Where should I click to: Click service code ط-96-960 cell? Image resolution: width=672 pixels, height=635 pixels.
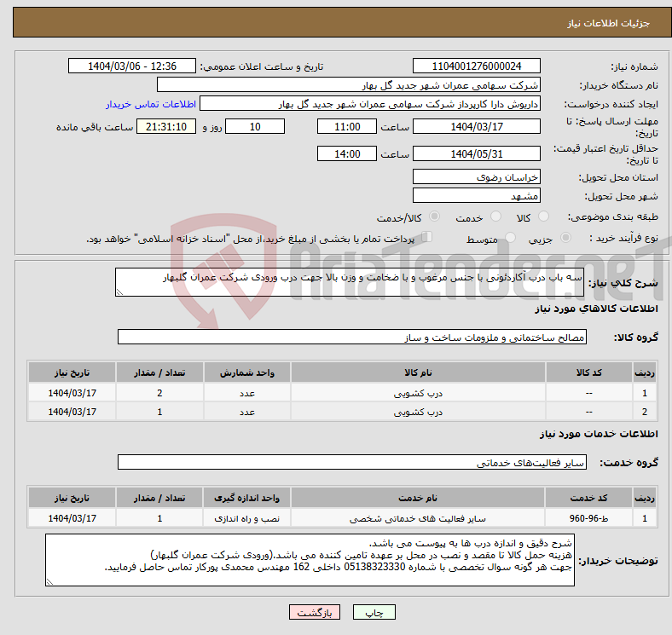coord(589,518)
